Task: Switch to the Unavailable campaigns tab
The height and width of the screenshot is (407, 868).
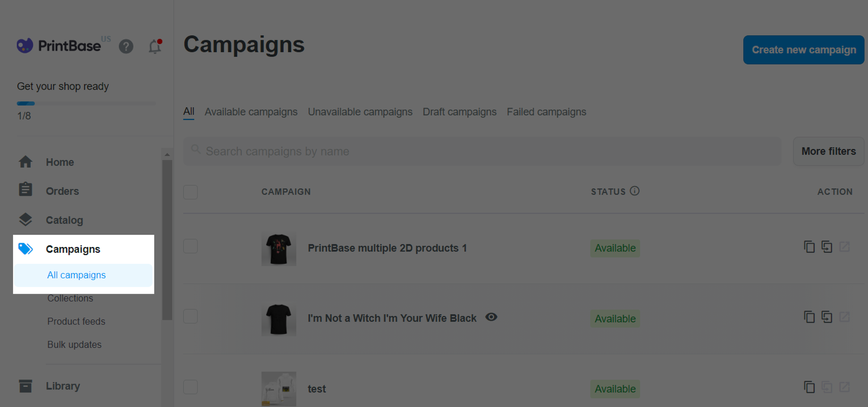Action: coord(360,112)
